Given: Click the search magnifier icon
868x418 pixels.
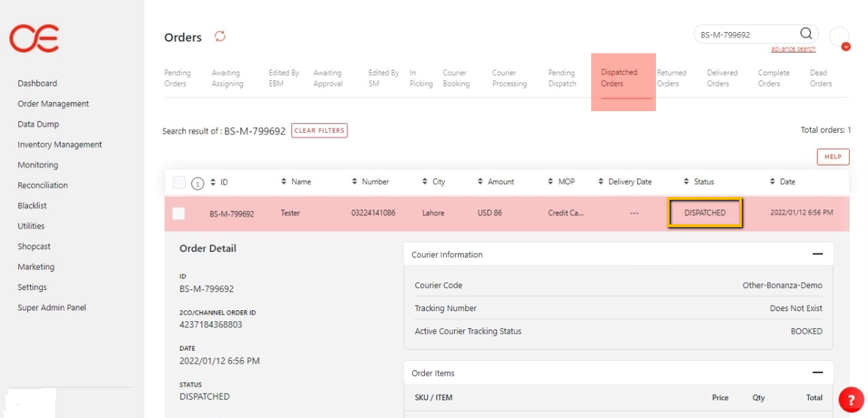Looking at the screenshot, I should pos(805,34).
